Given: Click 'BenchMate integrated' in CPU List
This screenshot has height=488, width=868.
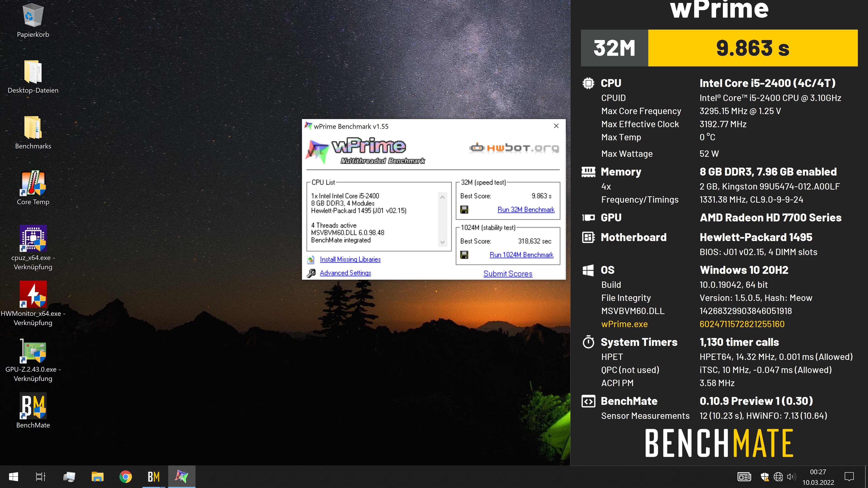Looking at the screenshot, I should 341,240.
